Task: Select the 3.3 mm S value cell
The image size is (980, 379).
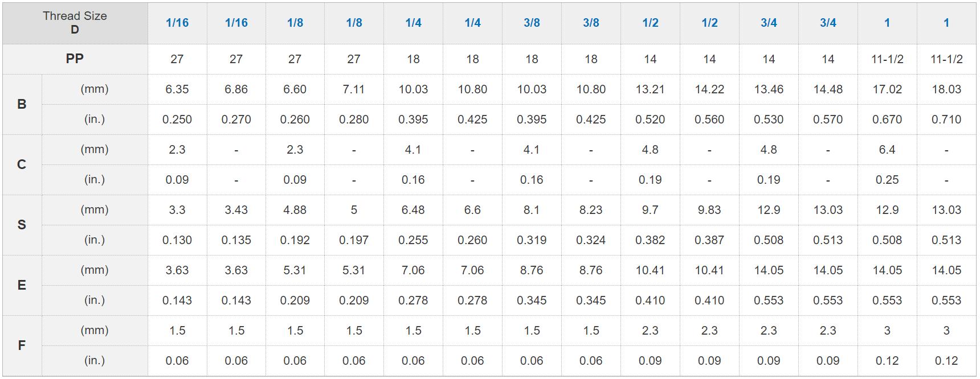Action: click(x=177, y=210)
